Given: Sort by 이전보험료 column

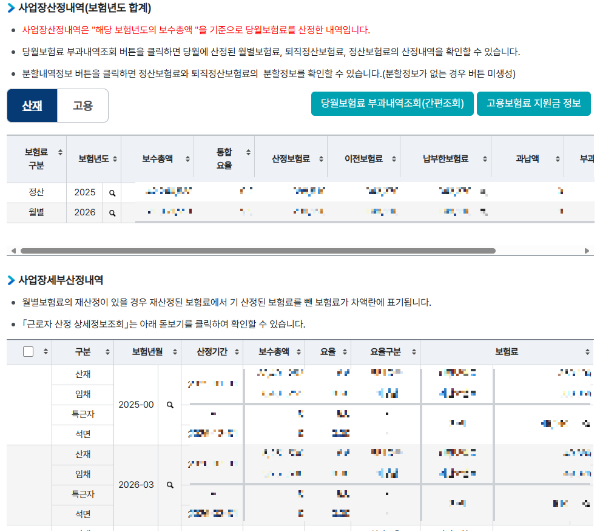Looking at the screenshot, I should [x=394, y=159].
